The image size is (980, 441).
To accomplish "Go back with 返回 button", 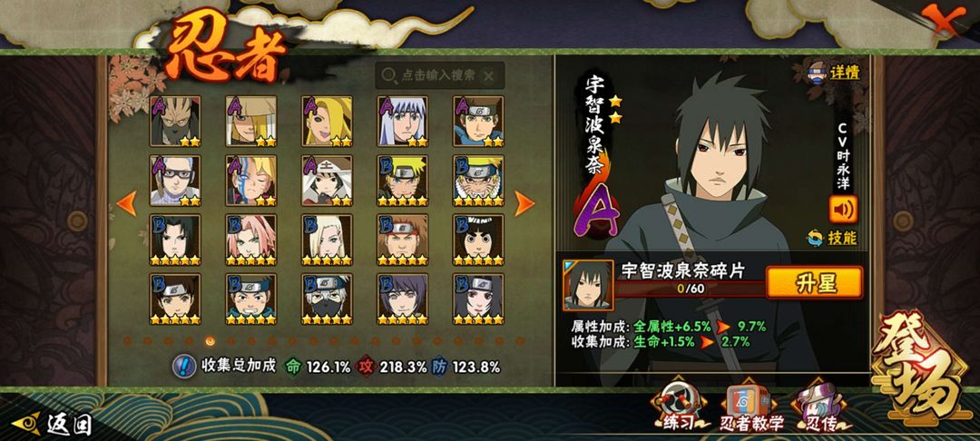I will click(x=53, y=424).
